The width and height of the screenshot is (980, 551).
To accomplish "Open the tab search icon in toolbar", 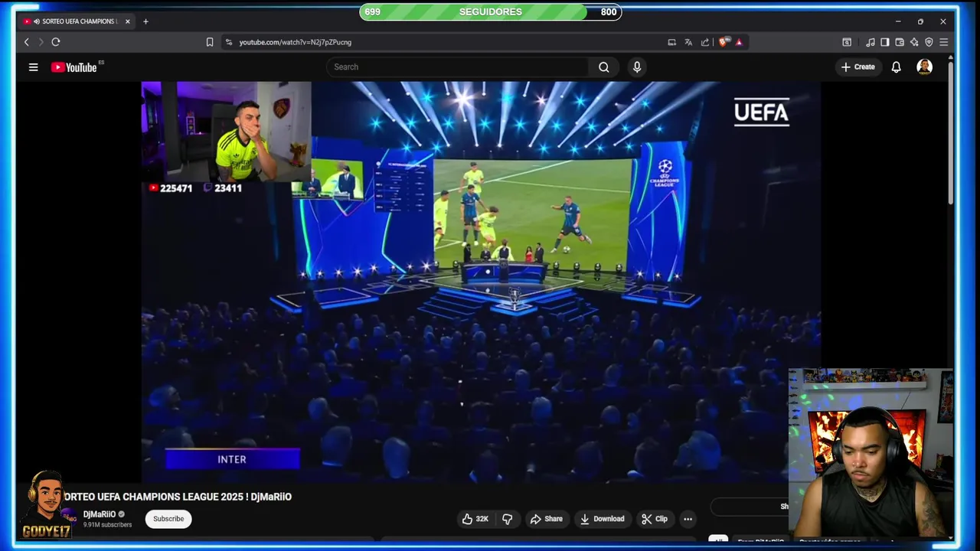I will click(x=847, y=42).
